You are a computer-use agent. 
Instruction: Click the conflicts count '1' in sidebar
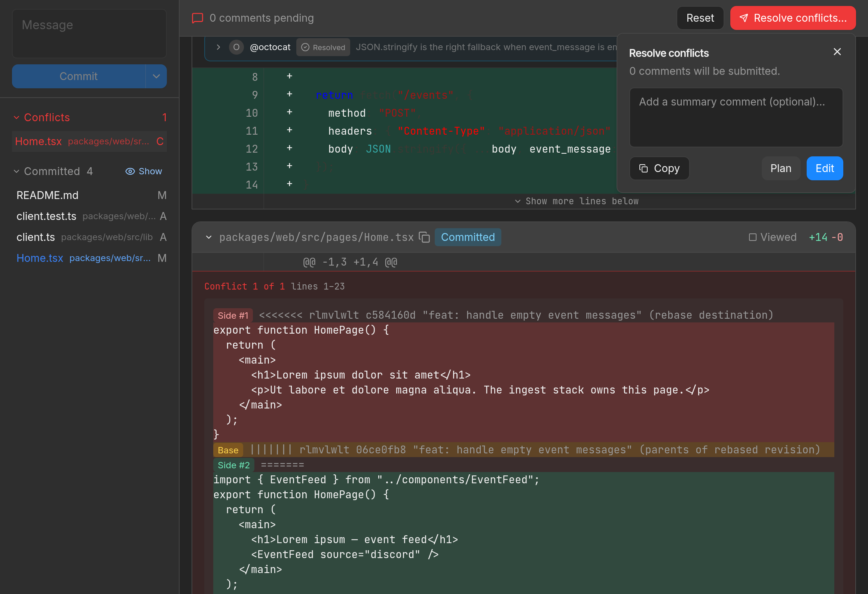(x=164, y=117)
